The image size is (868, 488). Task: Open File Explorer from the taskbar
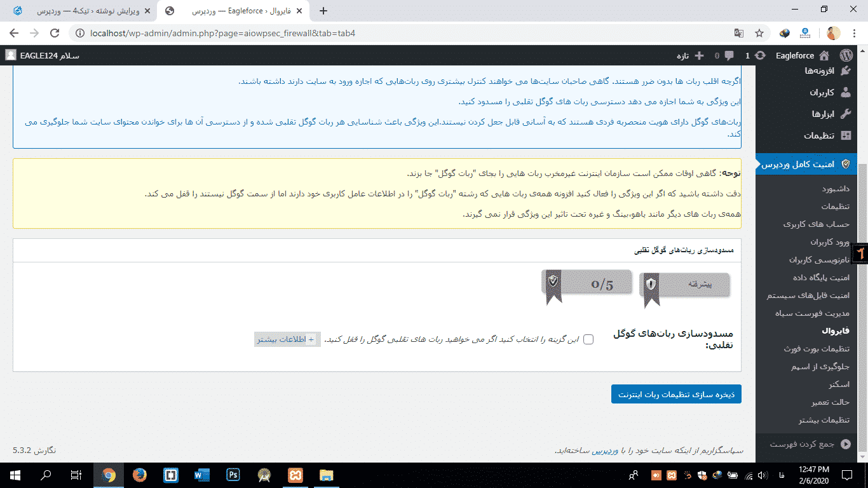click(327, 475)
